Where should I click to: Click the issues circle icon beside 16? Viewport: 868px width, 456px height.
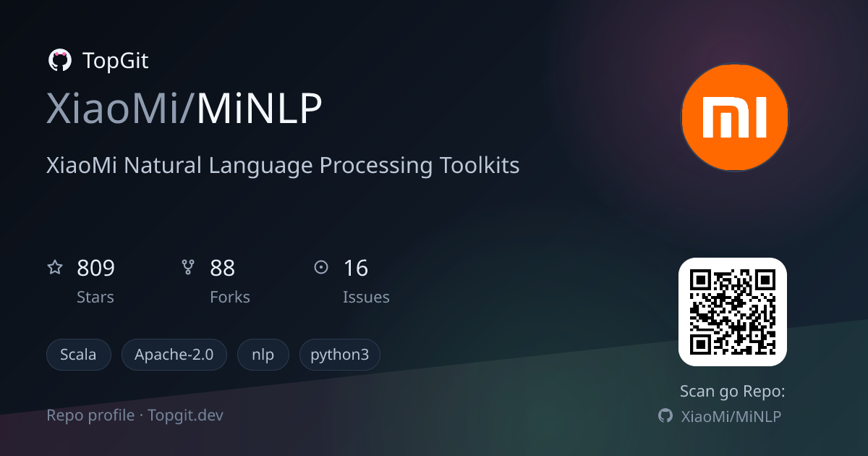tap(321, 268)
